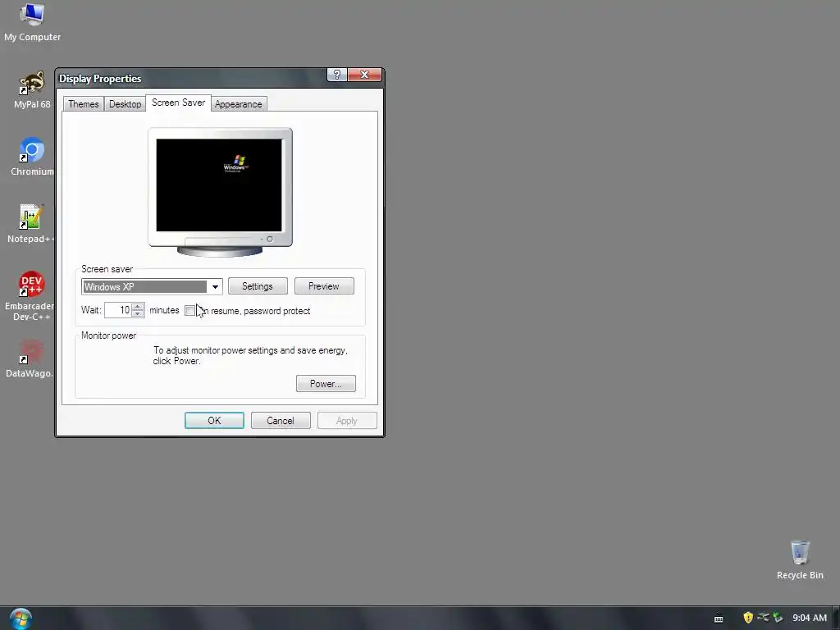Click the show desktop strip beside the clock
Screen dimensions: 840x630
point(836,619)
